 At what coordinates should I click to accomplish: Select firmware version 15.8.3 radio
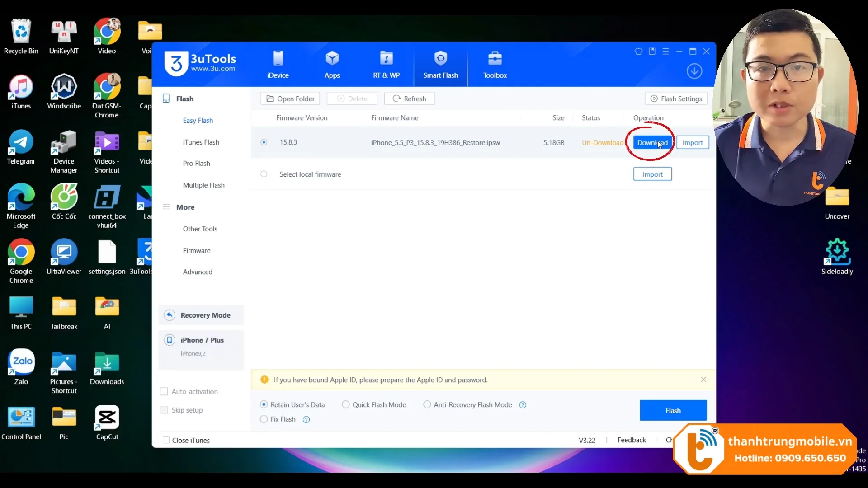coord(264,142)
